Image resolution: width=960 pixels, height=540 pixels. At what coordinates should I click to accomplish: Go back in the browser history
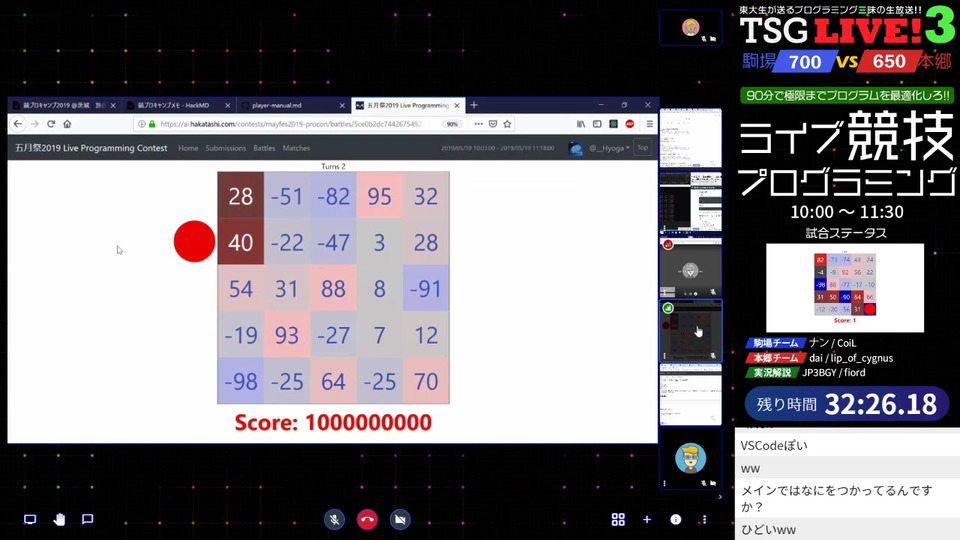(x=18, y=124)
